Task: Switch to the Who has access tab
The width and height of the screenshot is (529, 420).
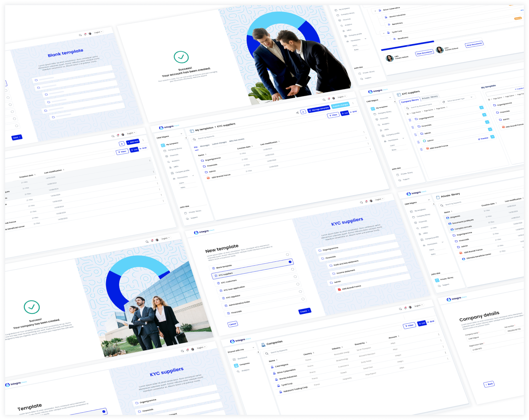Action: click(x=237, y=140)
